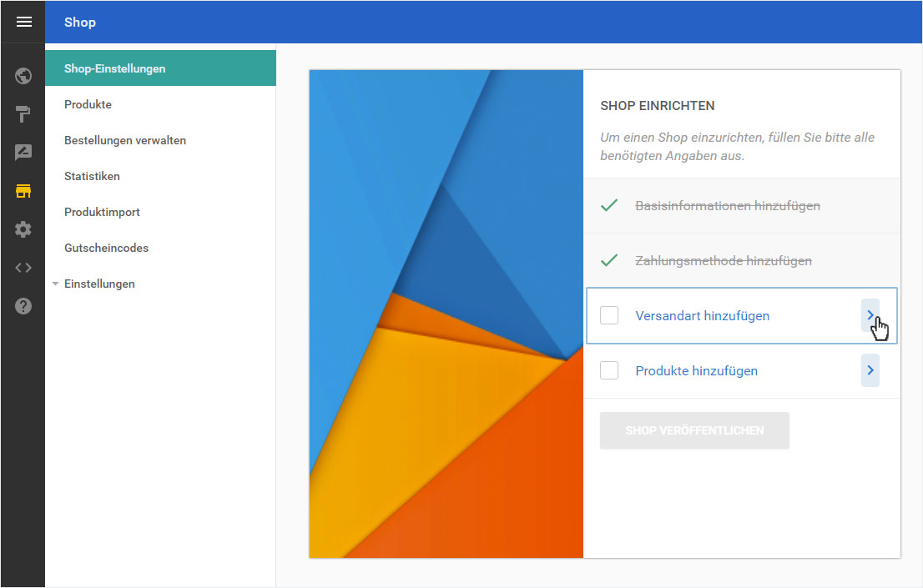Tick the Versandart hinzufügen checkbox
This screenshot has height=588, width=923.
609,315
